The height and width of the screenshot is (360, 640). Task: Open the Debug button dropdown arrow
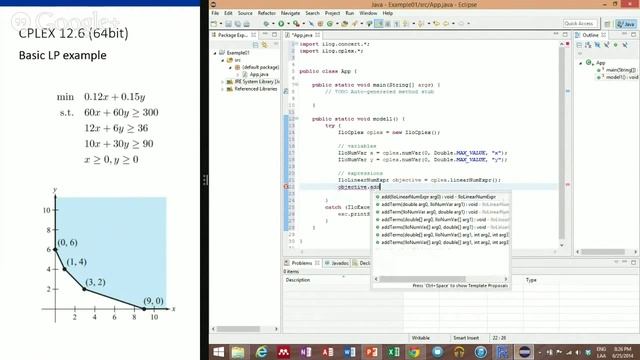tap(273, 24)
